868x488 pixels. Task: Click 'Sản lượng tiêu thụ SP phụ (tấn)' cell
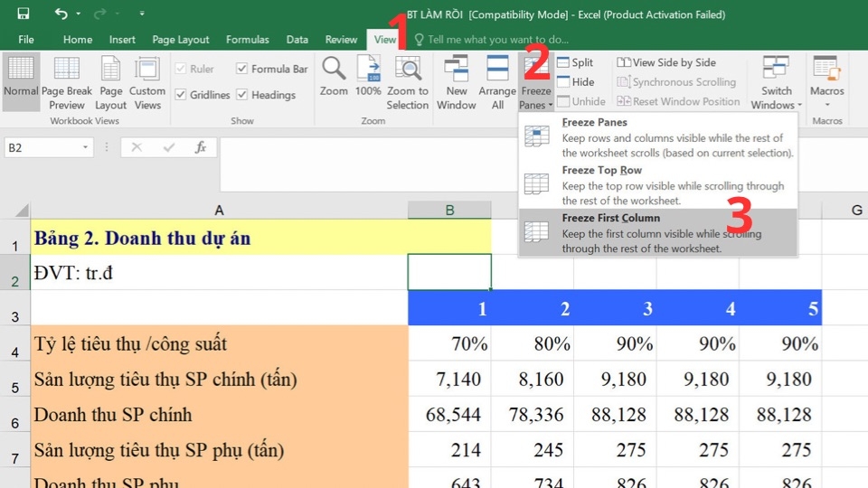(219, 450)
